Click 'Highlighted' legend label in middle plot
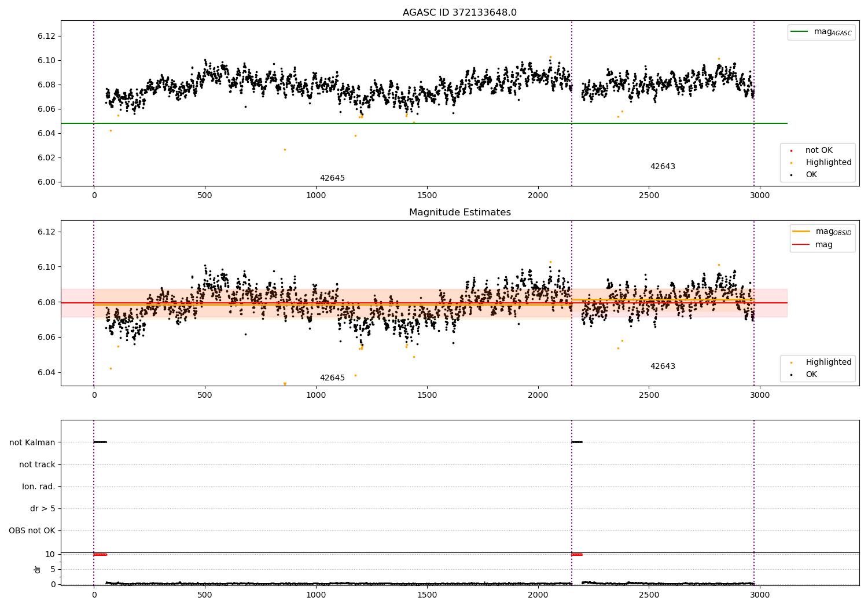The image size is (868, 608). click(x=829, y=362)
